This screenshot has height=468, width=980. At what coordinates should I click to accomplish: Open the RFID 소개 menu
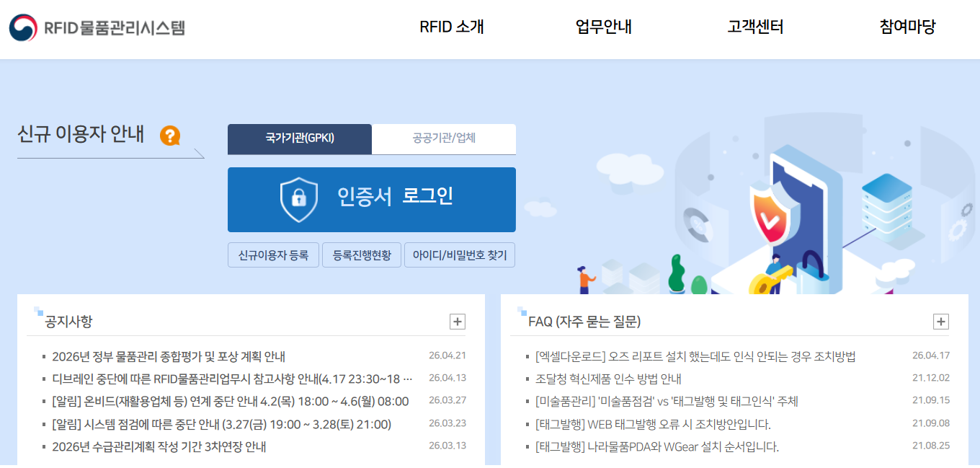click(452, 27)
